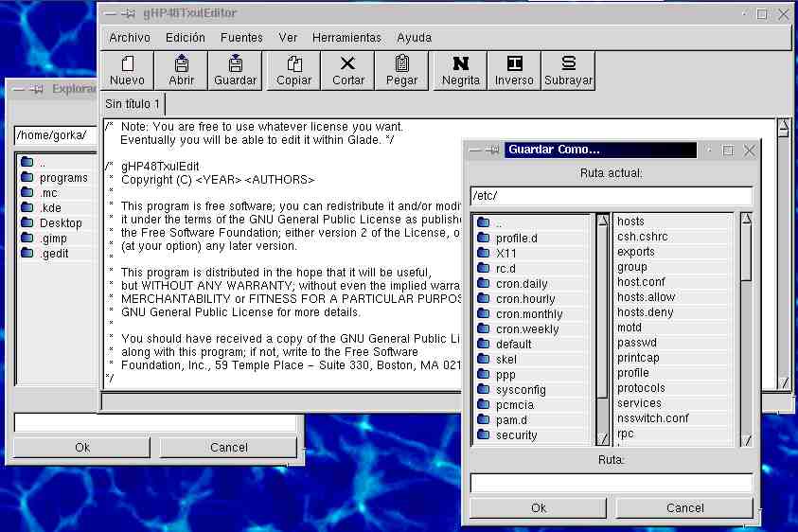Select the hosts file in the list
This screenshot has height=532, width=798.
point(674,222)
